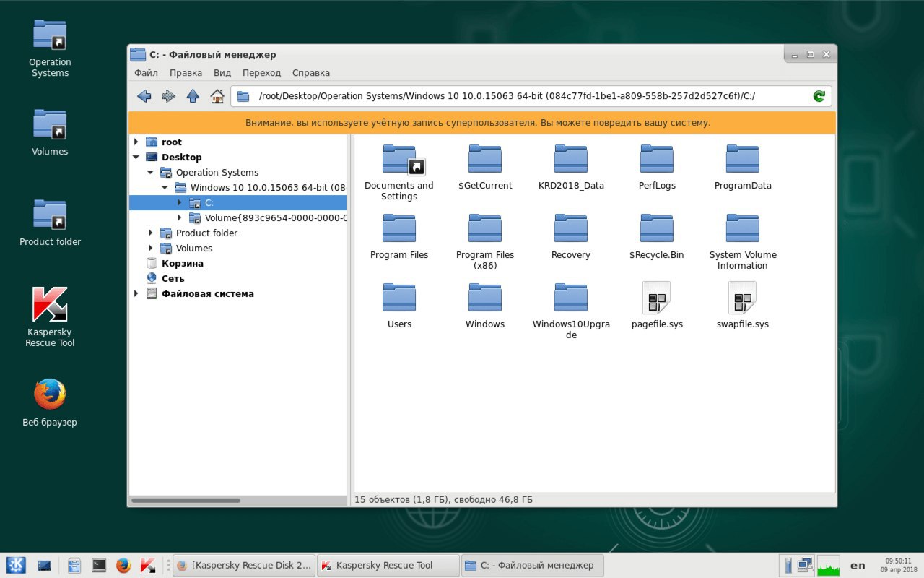Click the Kaspersky quick-launch icon in the taskbar
The image size is (924, 578).
pos(148,565)
